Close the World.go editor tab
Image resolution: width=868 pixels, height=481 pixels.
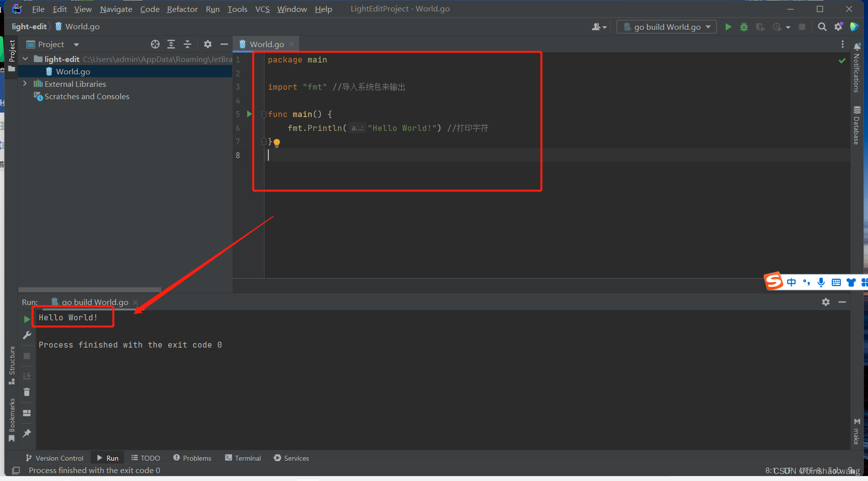292,44
